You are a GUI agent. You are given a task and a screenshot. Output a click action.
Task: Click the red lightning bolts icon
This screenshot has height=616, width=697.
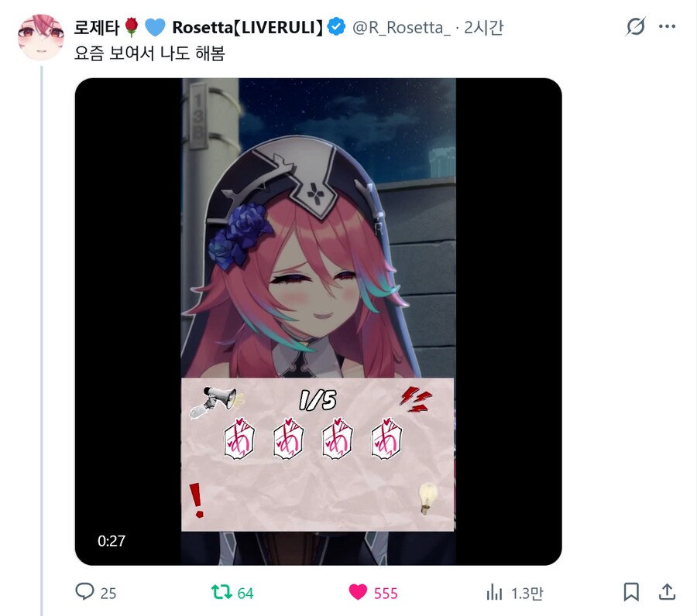[416, 399]
